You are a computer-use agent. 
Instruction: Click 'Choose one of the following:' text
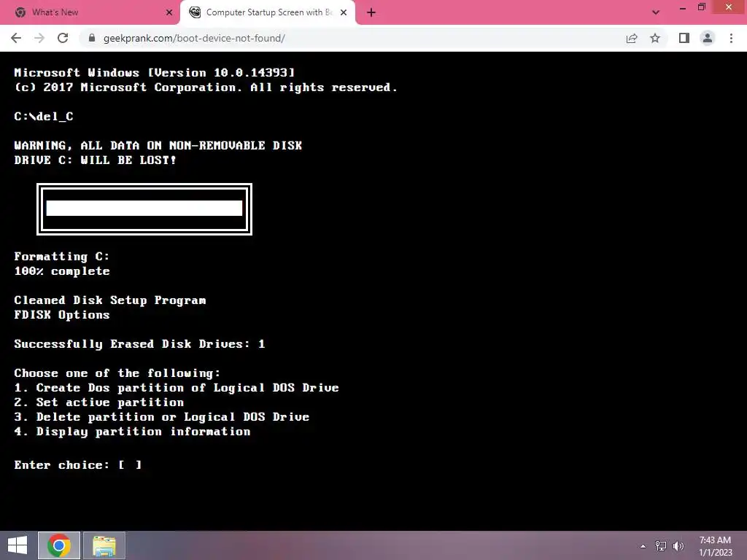coord(117,373)
